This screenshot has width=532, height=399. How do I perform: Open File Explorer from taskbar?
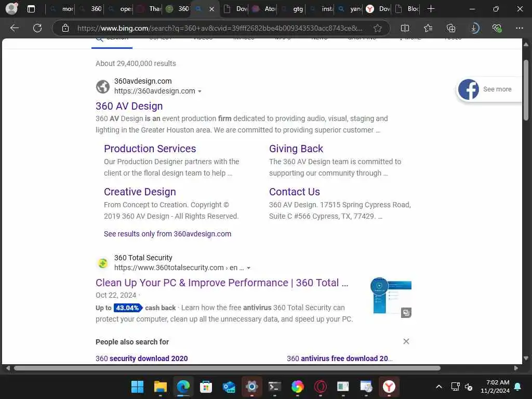pyautogui.click(x=161, y=387)
